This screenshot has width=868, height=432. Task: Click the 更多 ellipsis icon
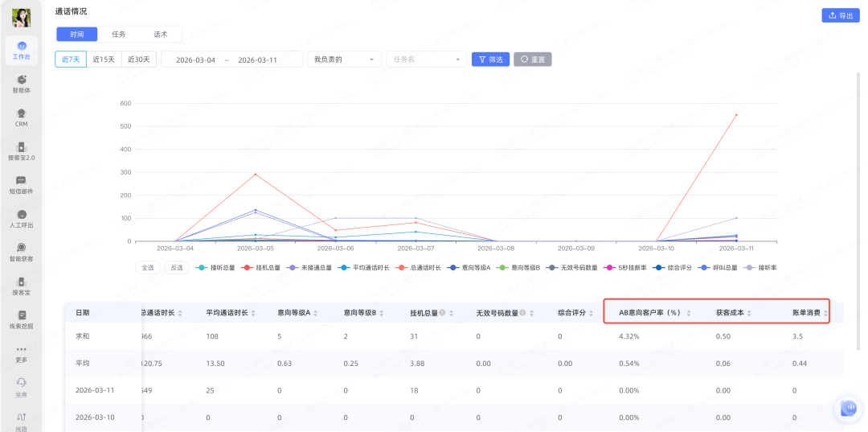22,350
